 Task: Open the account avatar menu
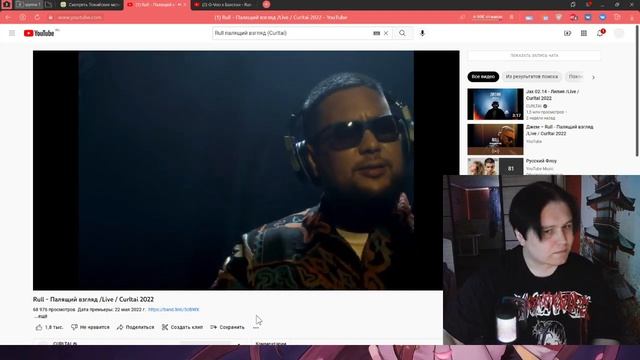(x=619, y=33)
